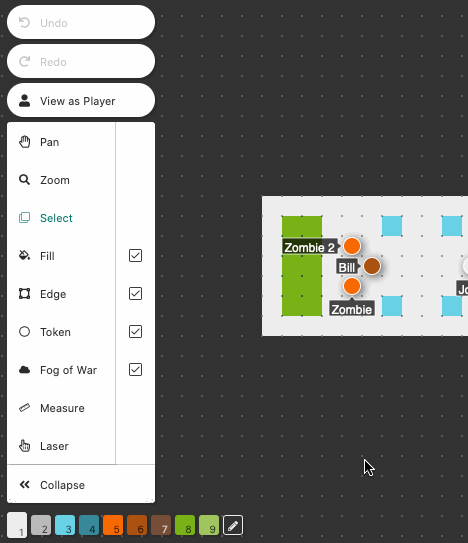Viewport: 468px width, 543px height.
Task: Toggle the Edge layer checkbox
Action: [135, 294]
